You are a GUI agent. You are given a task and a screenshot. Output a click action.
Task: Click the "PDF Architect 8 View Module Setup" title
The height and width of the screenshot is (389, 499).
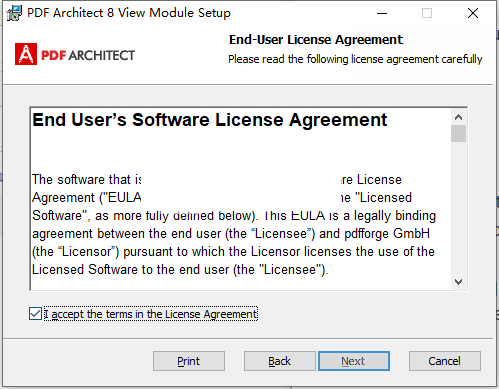pyautogui.click(x=129, y=13)
